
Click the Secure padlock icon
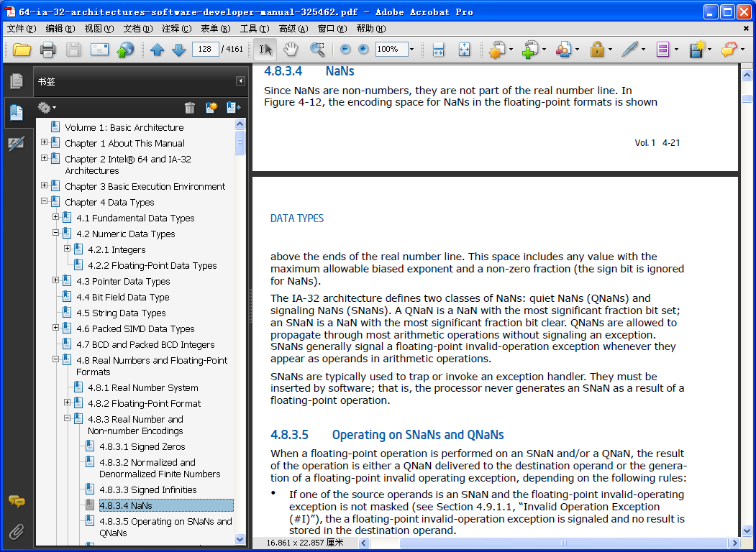click(597, 50)
